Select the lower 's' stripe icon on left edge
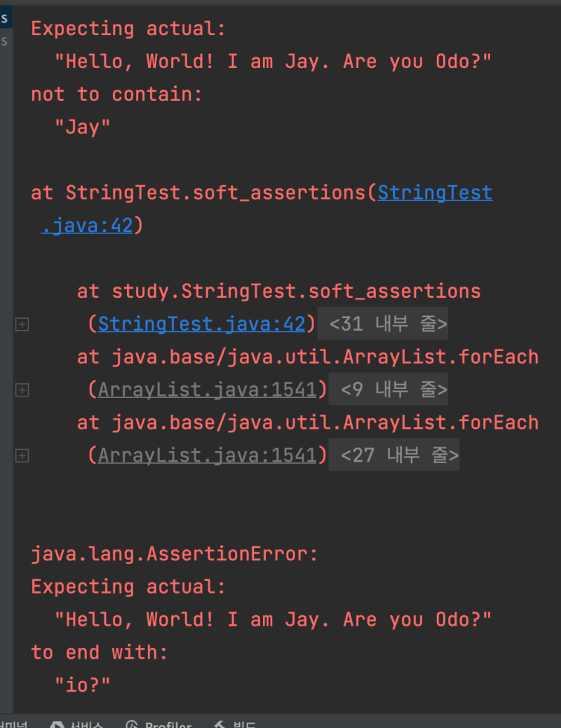561x728 pixels. click(x=4, y=41)
